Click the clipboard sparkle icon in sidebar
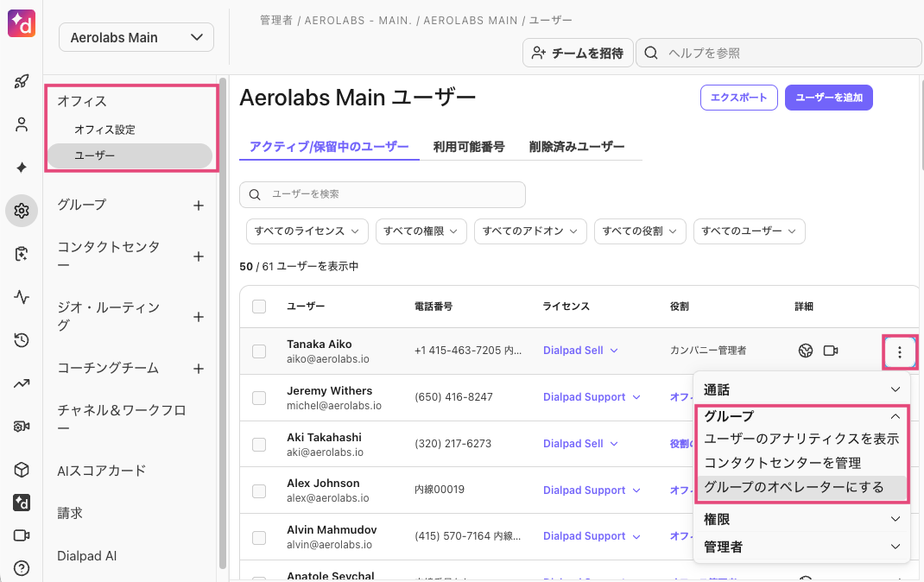 (22, 254)
